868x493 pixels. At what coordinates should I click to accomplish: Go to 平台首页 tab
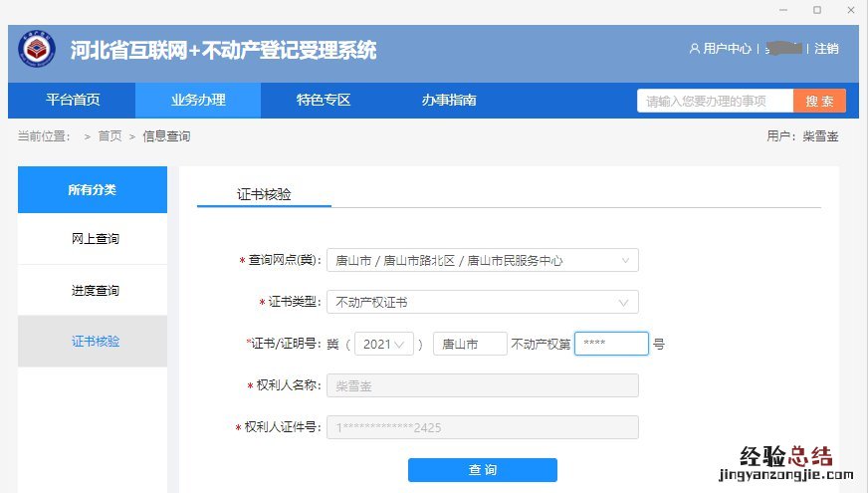pos(72,101)
